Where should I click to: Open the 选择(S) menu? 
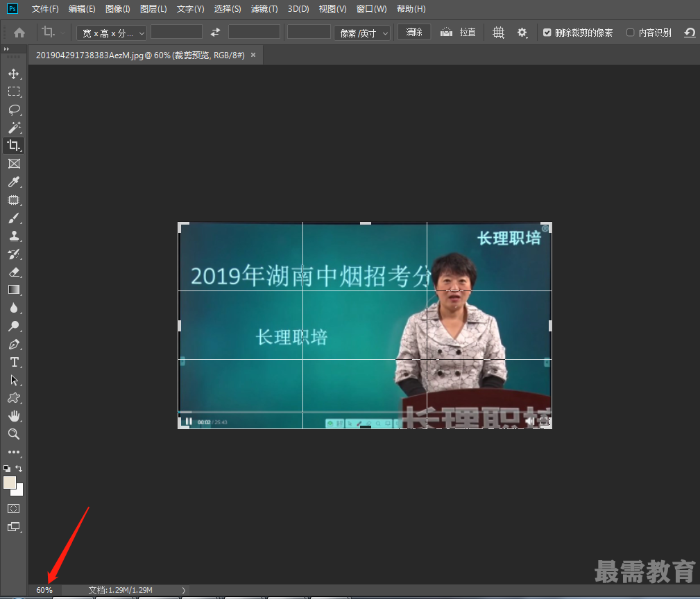[x=228, y=9]
